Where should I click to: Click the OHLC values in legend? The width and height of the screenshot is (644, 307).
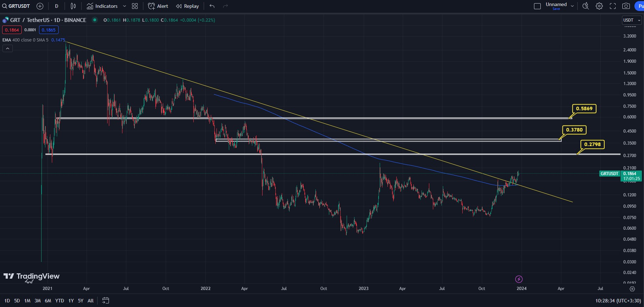click(159, 20)
